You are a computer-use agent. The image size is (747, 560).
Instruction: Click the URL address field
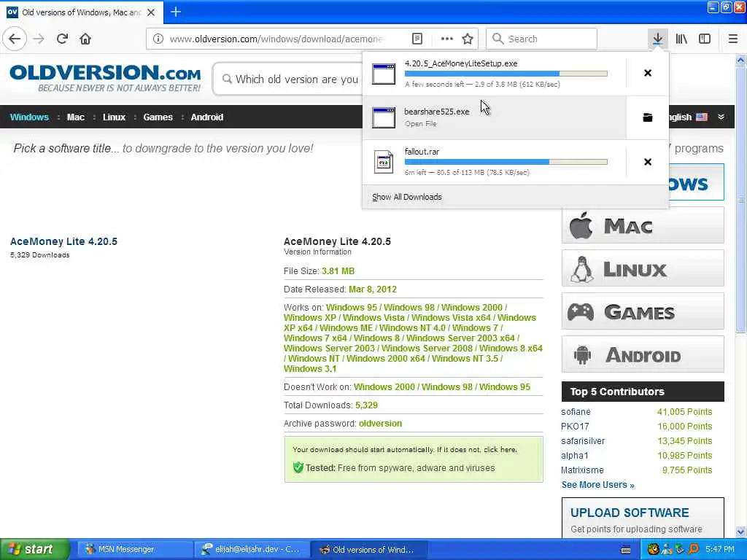coord(276,39)
